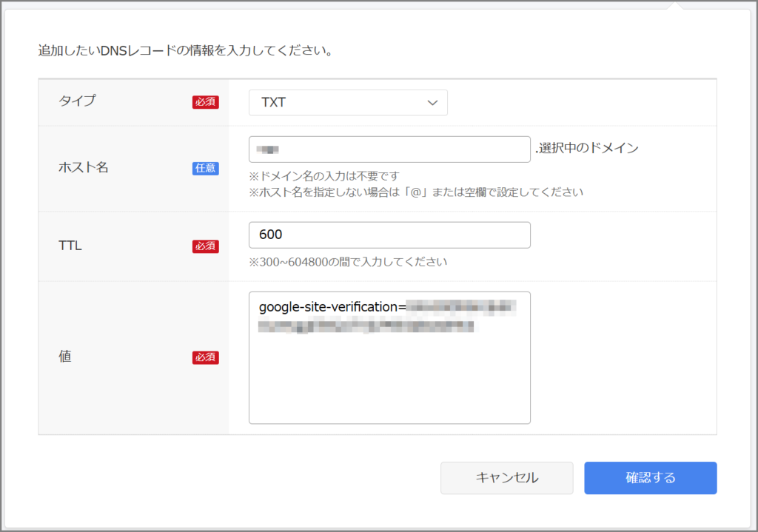Click the blue 任意 badge beside ホスト名
The height and width of the screenshot is (532, 758).
(206, 168)
